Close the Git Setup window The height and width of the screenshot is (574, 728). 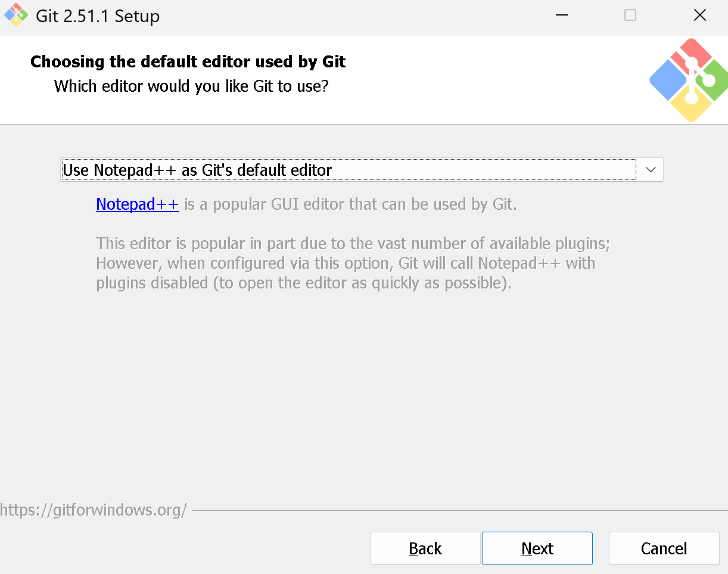point(700,15)
